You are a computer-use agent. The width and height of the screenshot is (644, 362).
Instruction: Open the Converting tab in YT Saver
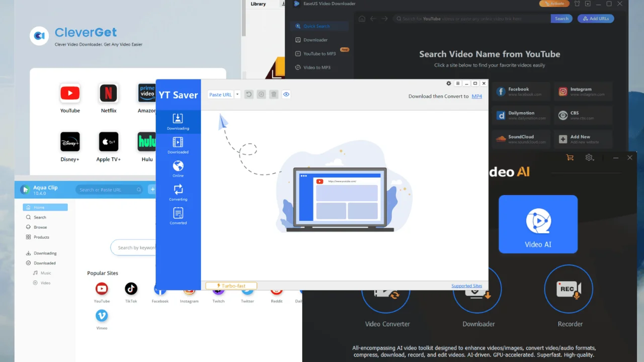click(x=178, y=193)
